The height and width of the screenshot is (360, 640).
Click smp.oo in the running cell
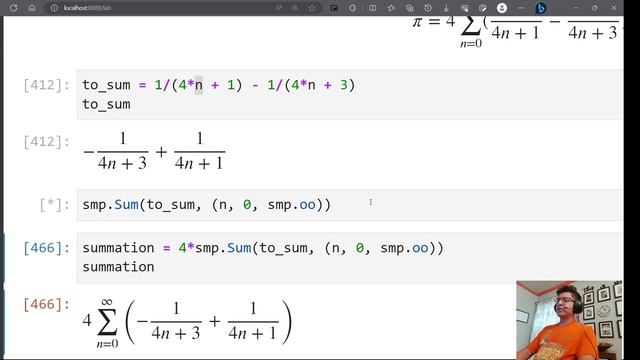pos(291,204)
